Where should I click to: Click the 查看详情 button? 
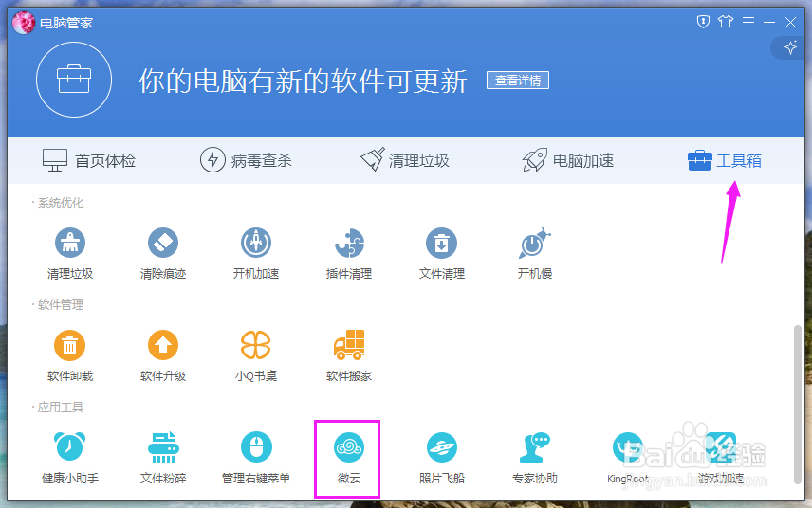[518, 81]
